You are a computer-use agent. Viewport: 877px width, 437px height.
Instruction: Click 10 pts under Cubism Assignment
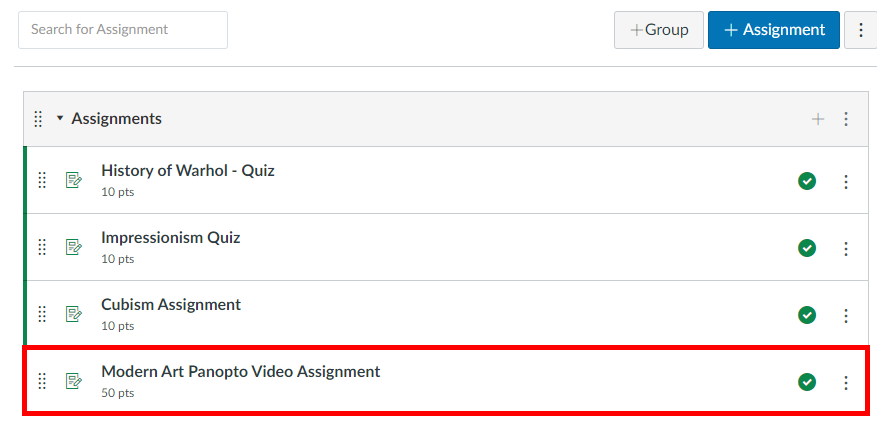click(x=117, y=326)
